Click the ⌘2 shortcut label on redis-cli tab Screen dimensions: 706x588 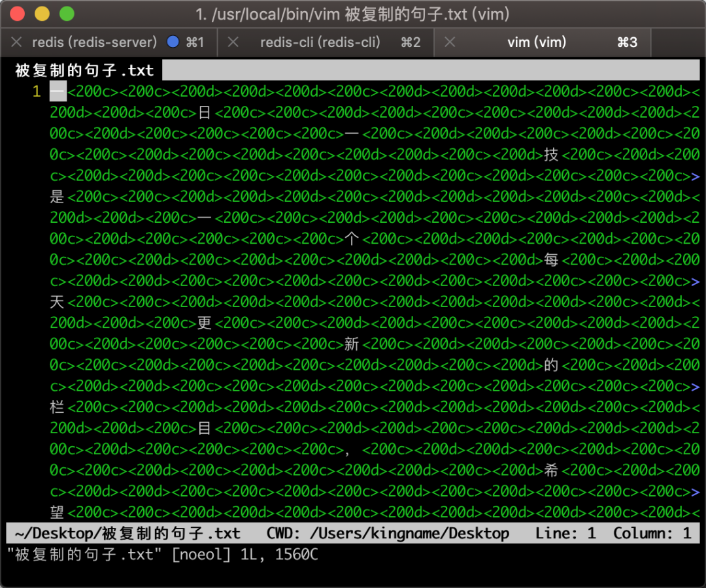[411, 42]
